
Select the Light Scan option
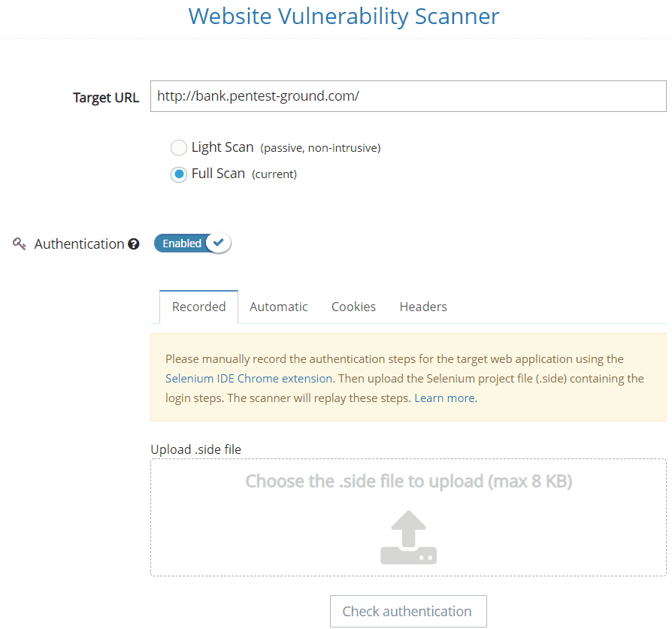pyautogui.click(x=178, y=147)
